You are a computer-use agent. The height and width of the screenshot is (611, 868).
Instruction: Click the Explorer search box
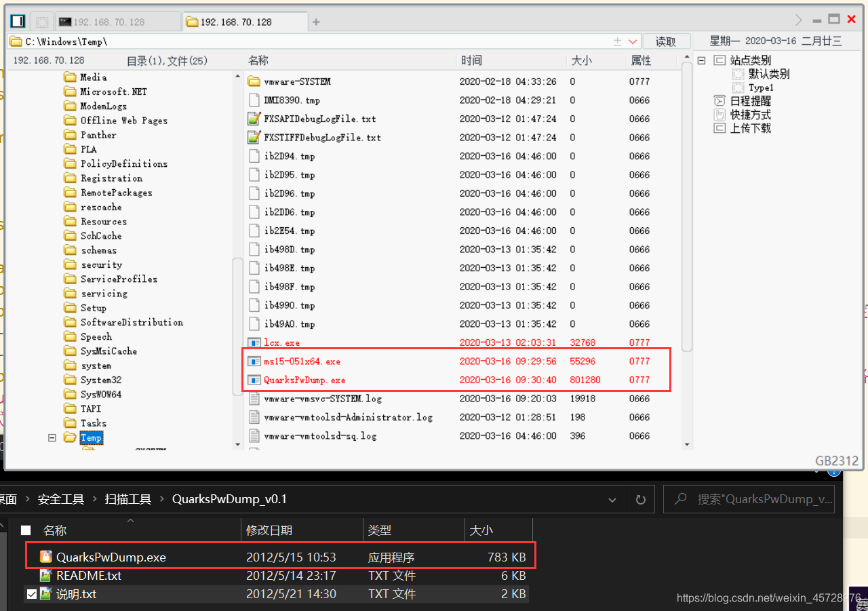(749, 499)
